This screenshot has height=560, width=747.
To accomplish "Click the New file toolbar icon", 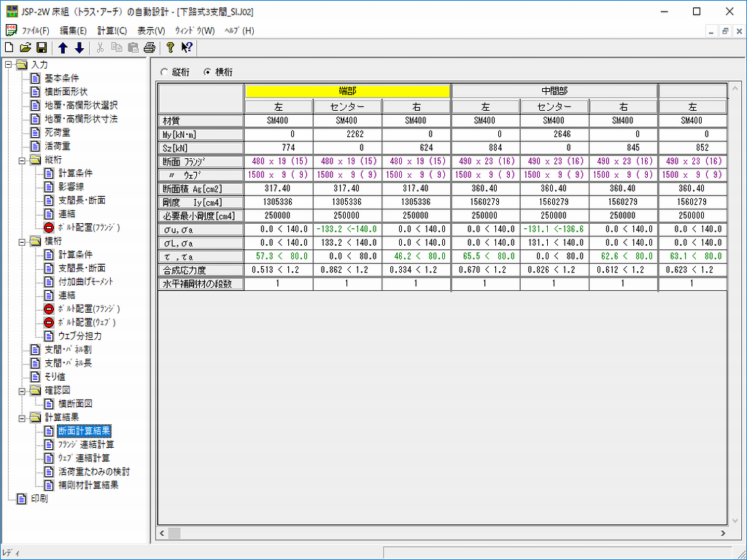I will click(x=9, y=48).
